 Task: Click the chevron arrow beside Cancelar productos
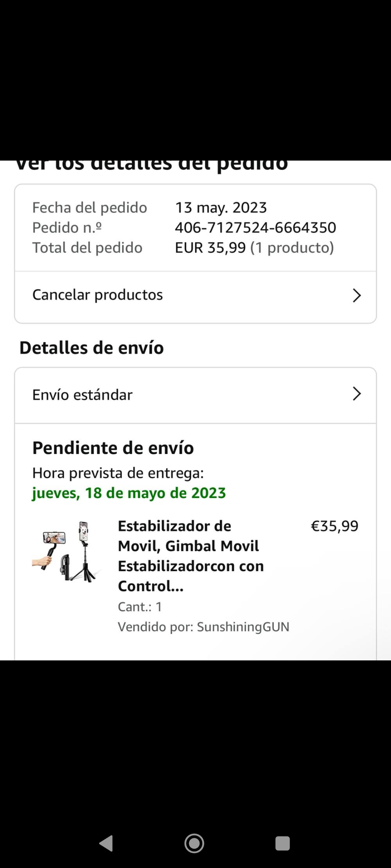click(357, 295)
